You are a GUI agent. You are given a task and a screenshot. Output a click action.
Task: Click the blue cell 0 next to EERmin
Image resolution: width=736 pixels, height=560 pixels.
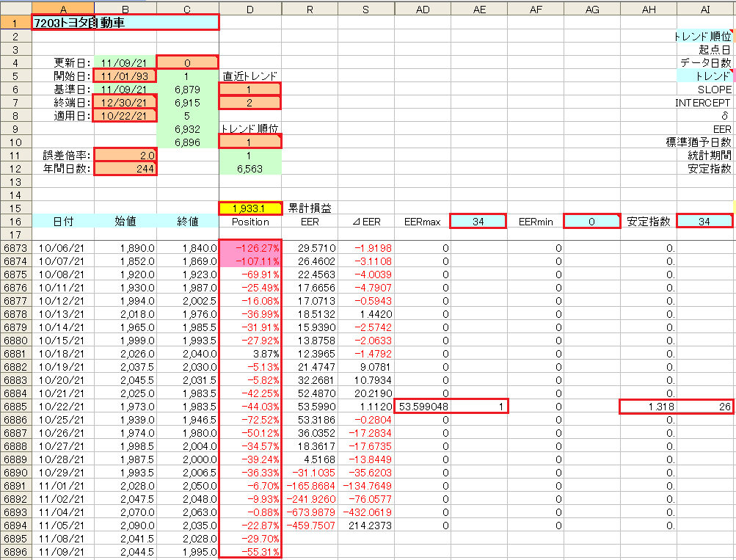tap(591, 222)
